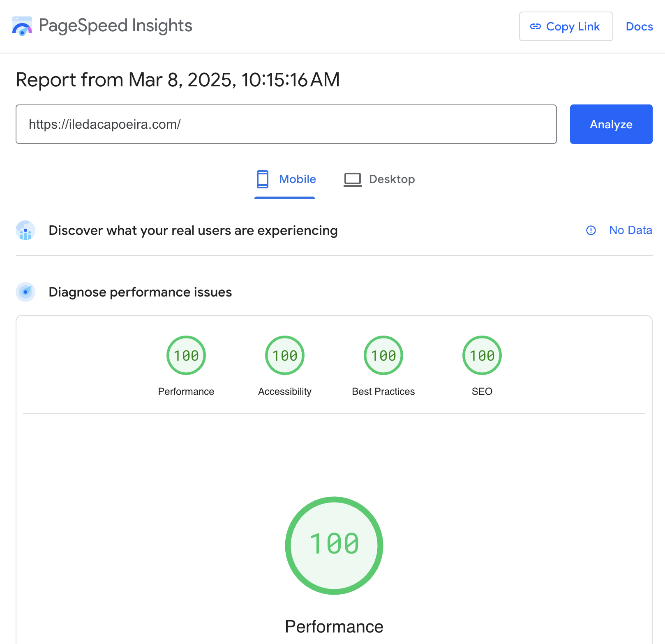Click the Best Practices label text
Screen dimensions: 665x644
coord(383,391)
